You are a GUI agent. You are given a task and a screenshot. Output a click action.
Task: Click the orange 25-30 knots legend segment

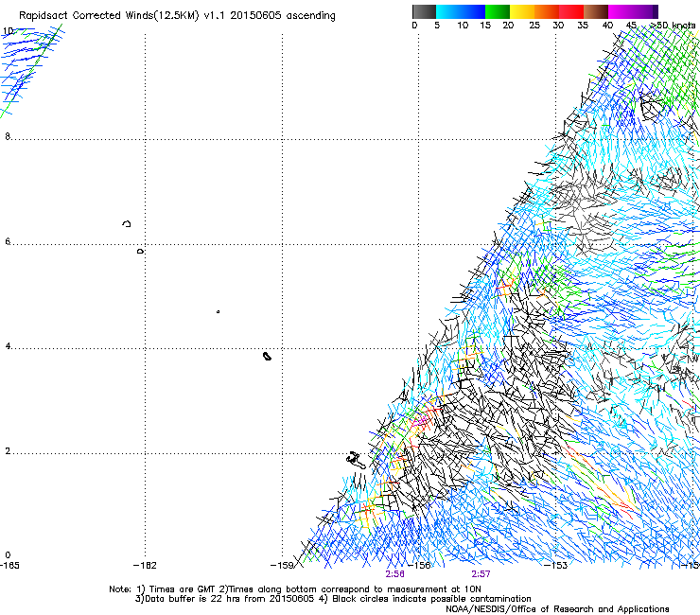tap(547, 11)
